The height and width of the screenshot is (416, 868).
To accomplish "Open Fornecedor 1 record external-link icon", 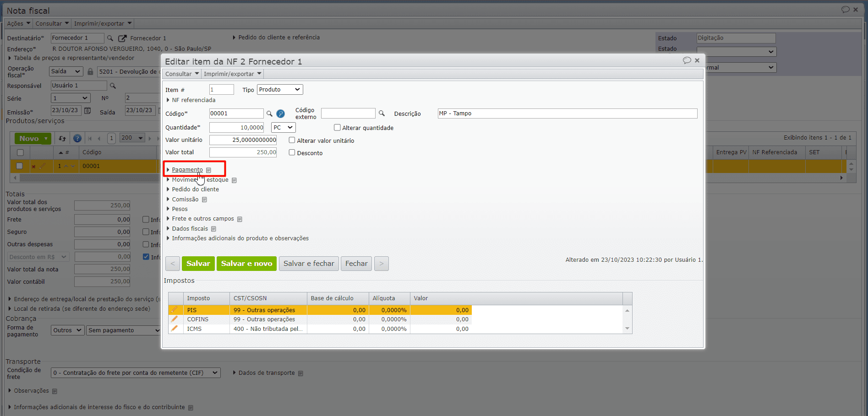I will tap(122, 38).
